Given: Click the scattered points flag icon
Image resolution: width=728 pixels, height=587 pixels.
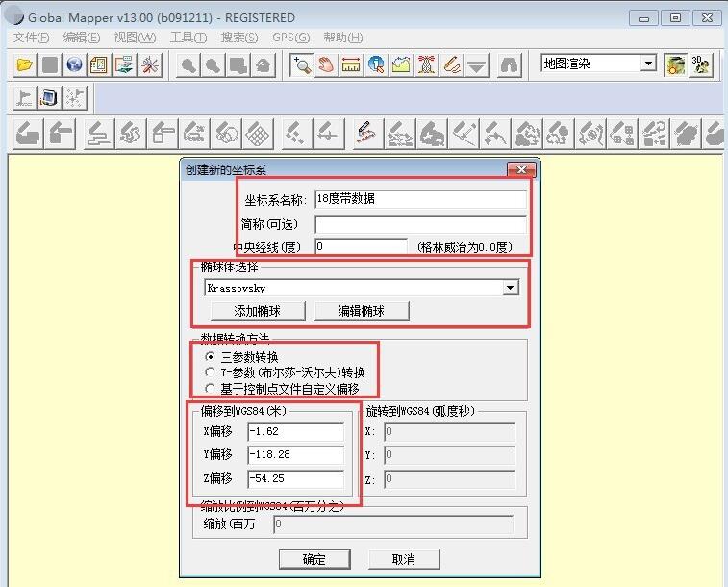Looking at the screenshot, I should tap(74, 97).
